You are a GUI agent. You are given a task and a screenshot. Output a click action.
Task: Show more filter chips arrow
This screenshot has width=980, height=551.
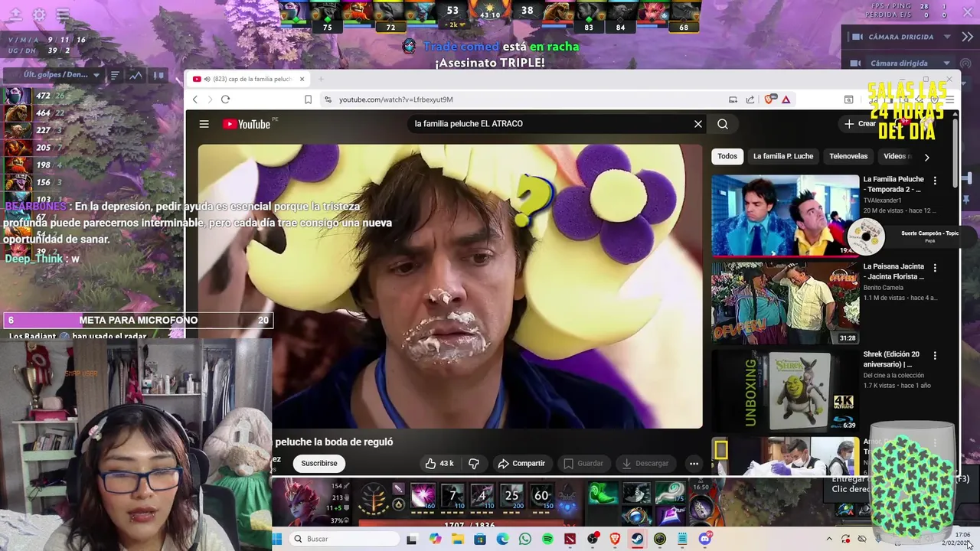(926, 157)
